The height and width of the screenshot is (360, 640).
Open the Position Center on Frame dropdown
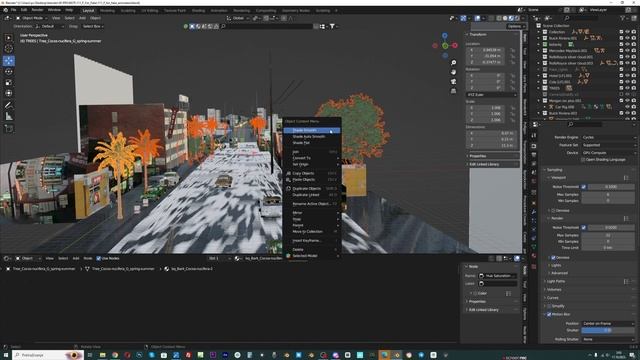coord(608,323)
